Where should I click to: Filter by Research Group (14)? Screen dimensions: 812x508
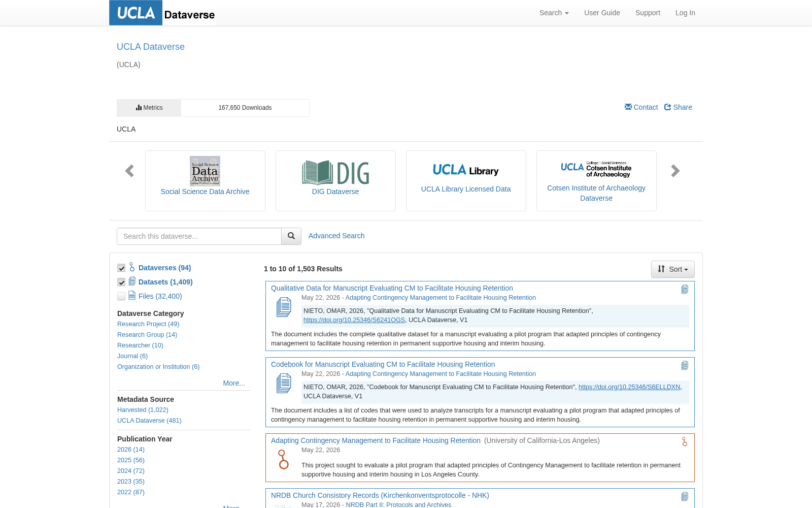click(147, 335)
